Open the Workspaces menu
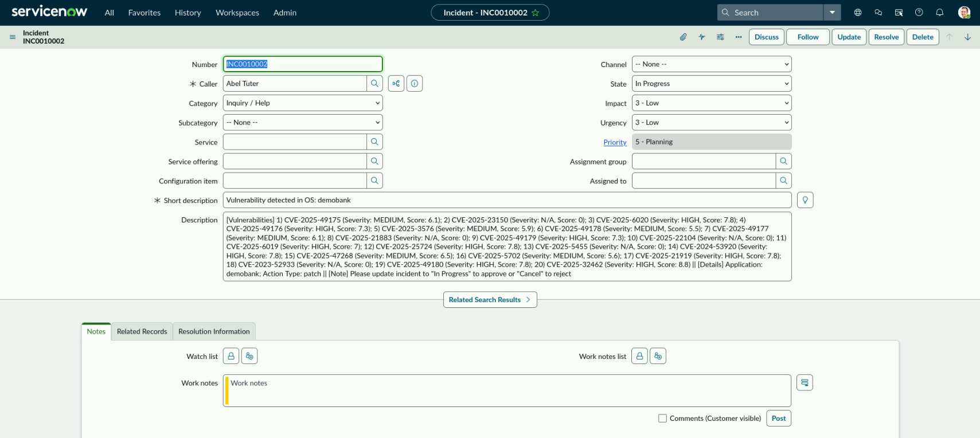980x438 pixels. 237,13
